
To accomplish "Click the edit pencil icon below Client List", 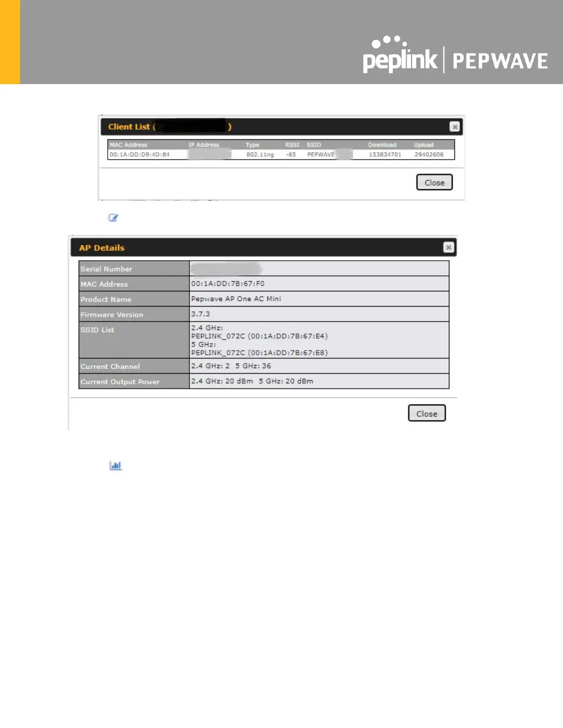I will click(113, 218).
